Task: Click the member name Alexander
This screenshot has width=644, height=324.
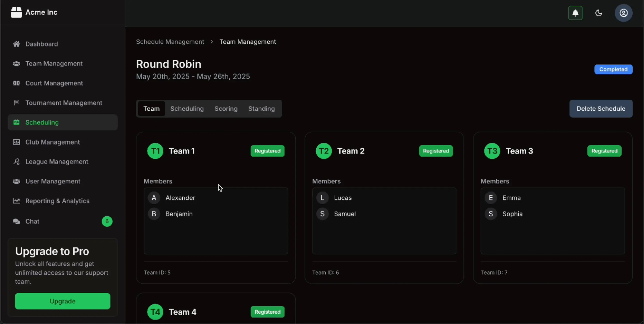Action: pos(180,198)
